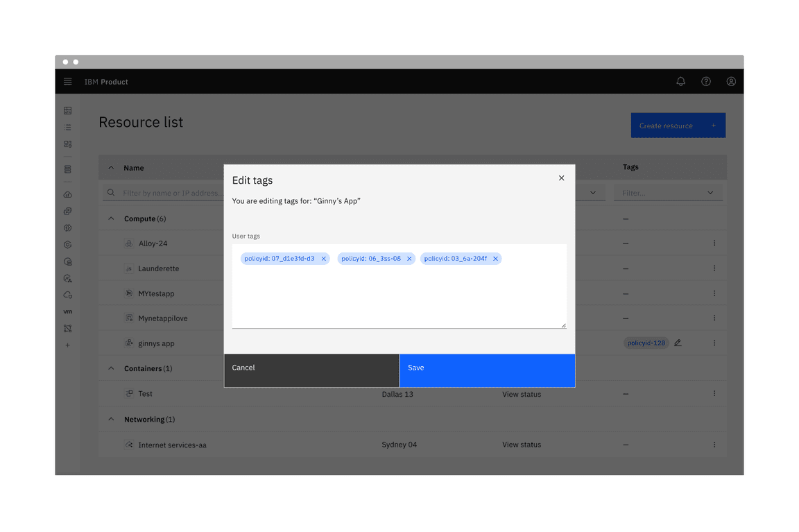Click the Create resource button

pyautogui.click(x=678, y=126)
